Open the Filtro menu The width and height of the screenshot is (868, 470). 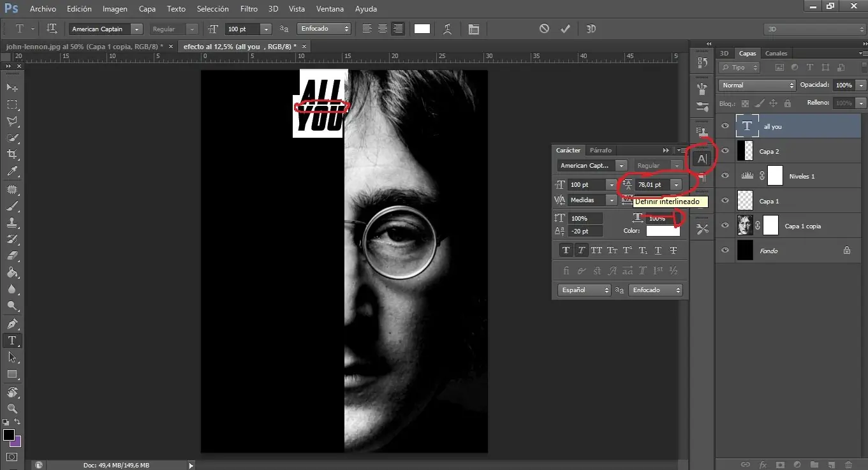tap(248, 8)
